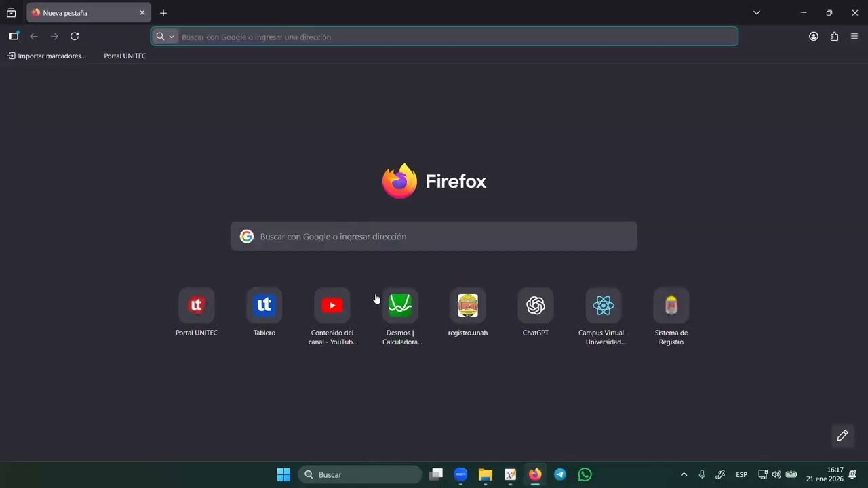Open a new tab with plus button
The image size is (868, 488).
pyautogui.click(x=163, y=13)
